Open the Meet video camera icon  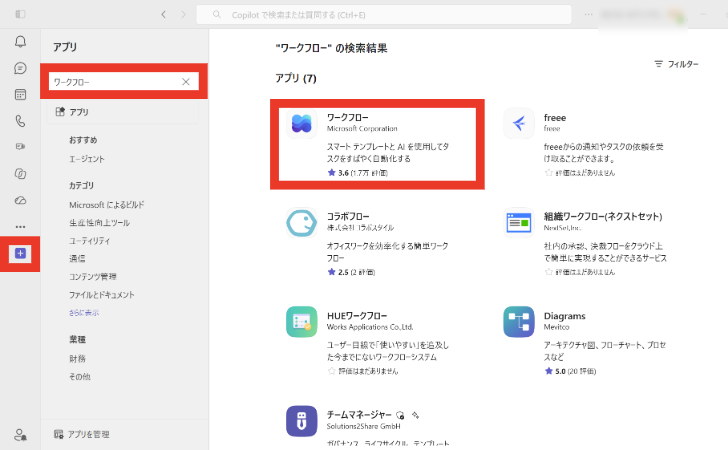pyautogui.click(x=20, y=146)
